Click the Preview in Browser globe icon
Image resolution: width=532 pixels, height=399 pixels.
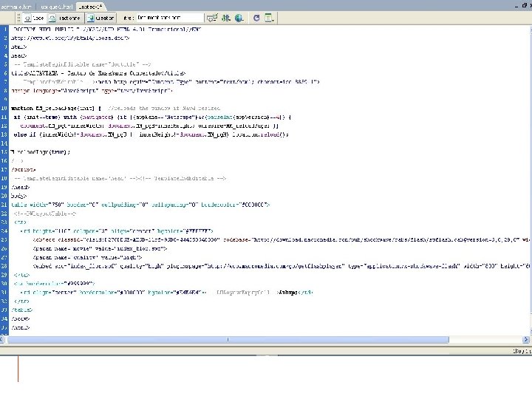pos(239,18)
